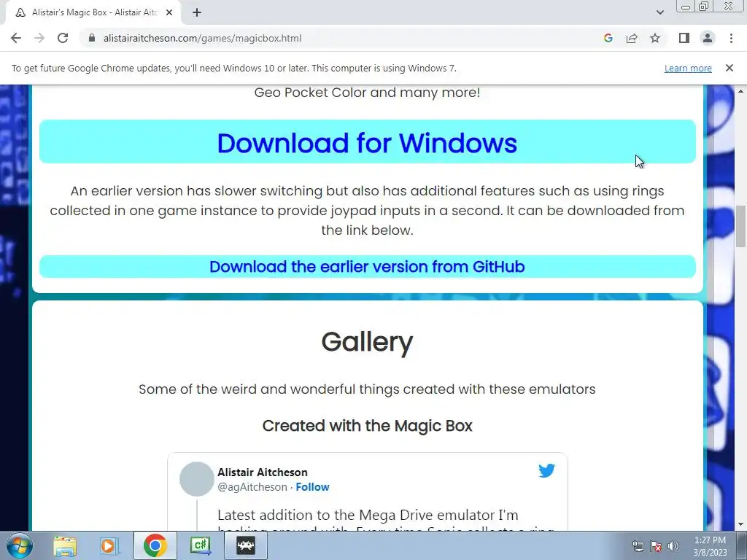Click Created with the Magic Box heading
The height and width of the screenshot is (560, 747).
tap(368, 426)
